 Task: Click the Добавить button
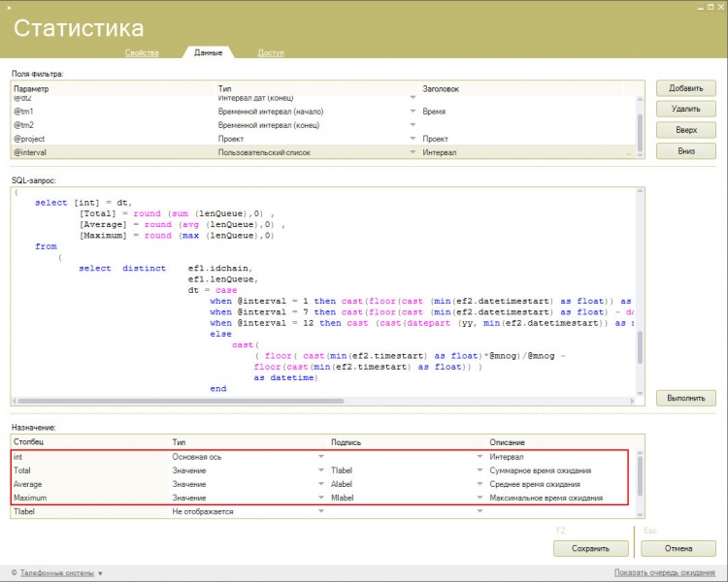[x=685, y=88]
